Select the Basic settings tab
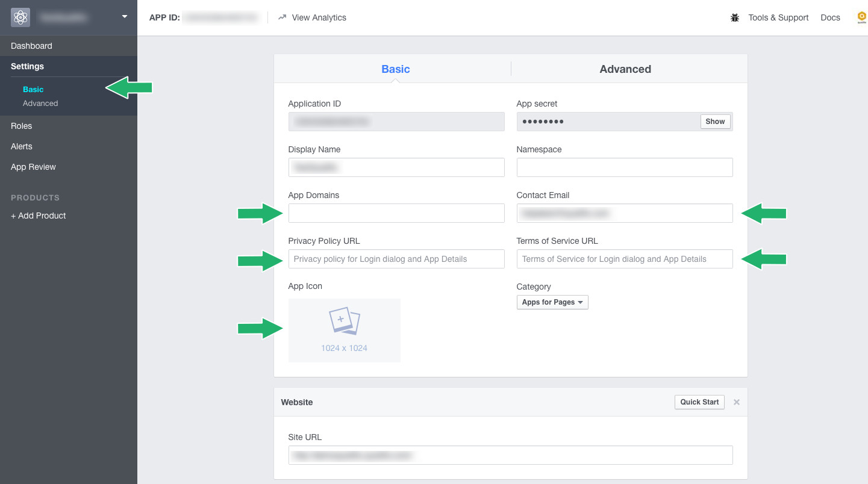Screen dimensions: 868x484 (395, 69)
